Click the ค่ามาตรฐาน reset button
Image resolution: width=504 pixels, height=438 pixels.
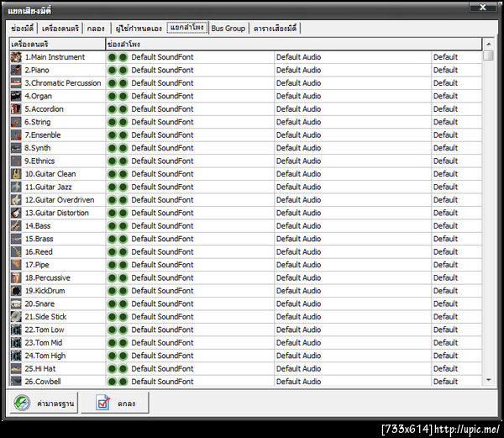[x=44, y=403]
